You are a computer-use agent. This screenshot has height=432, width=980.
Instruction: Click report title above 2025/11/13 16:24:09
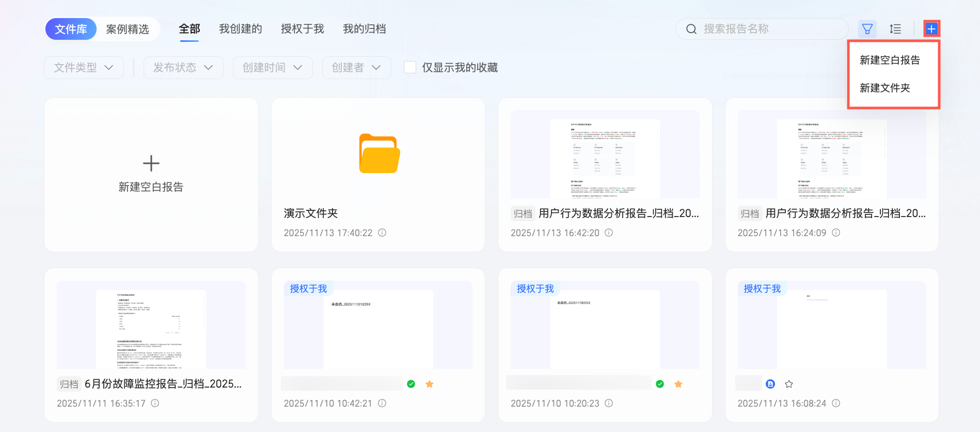coord(846,213)
